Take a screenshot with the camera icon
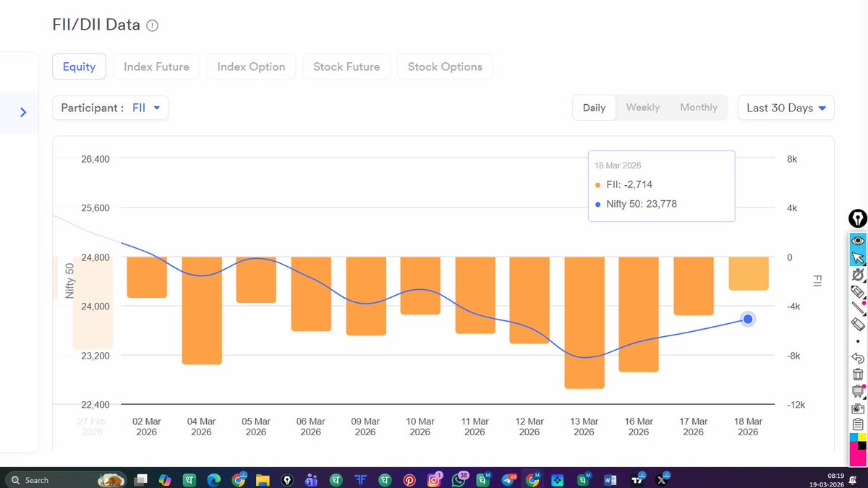 (857, 408)
